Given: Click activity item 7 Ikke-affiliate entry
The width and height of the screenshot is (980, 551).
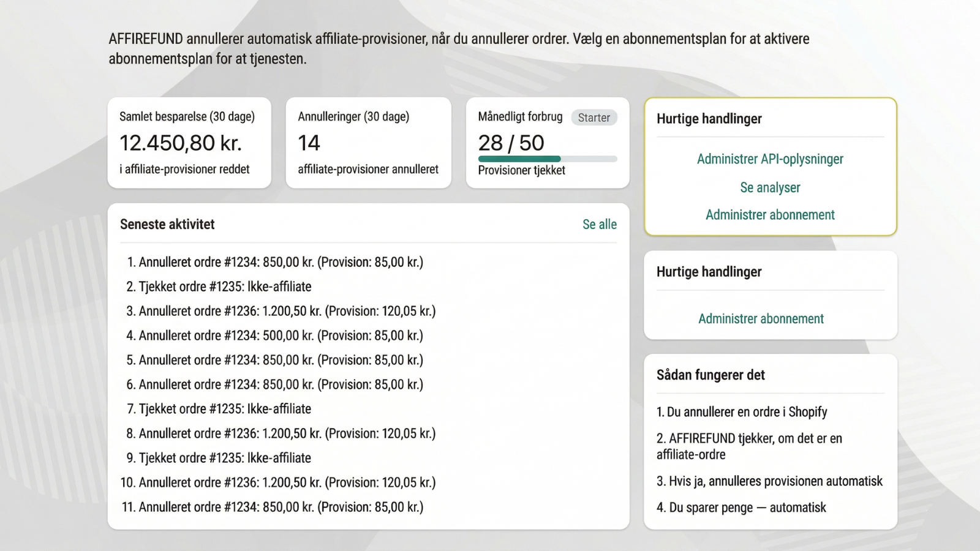Looking at the screenshot, I should coord(219,409).
